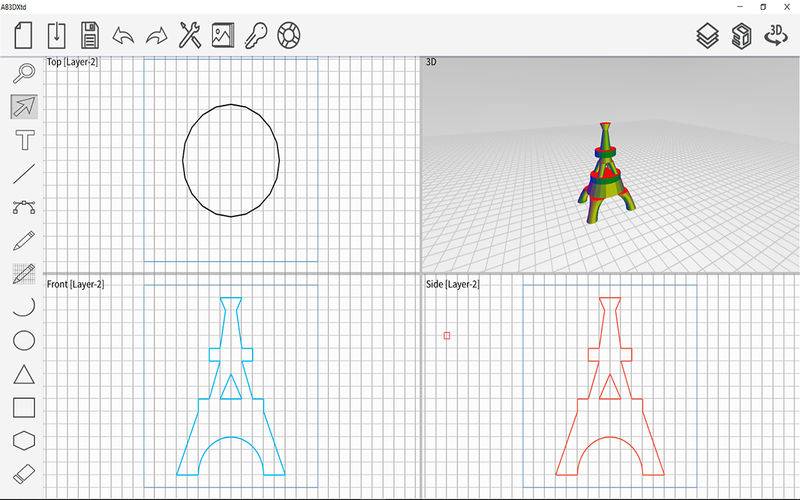
Task: Select the straight line tool
Action: click(24, 173)
